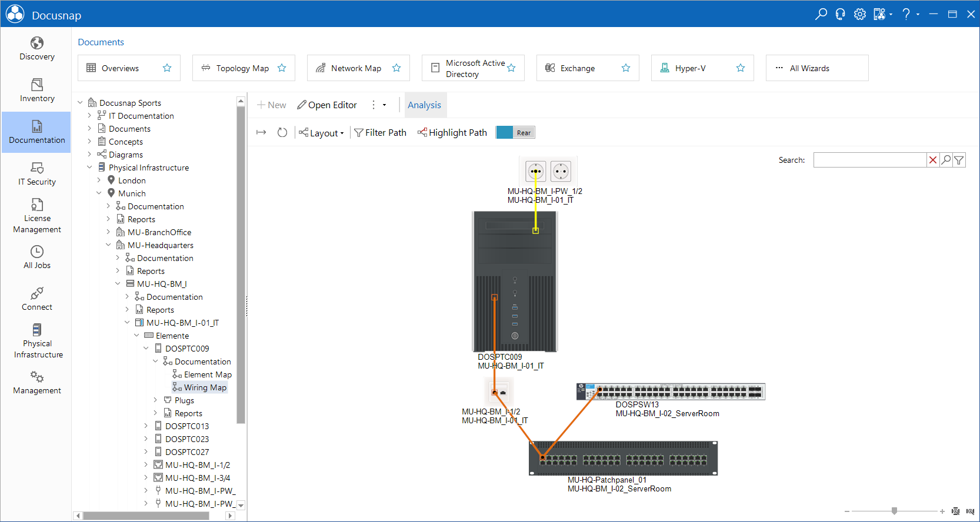Open the IT Security sidebar icon
Image resolution: width=980 pixels, height=522 pixels.
(x=36, y=174)
